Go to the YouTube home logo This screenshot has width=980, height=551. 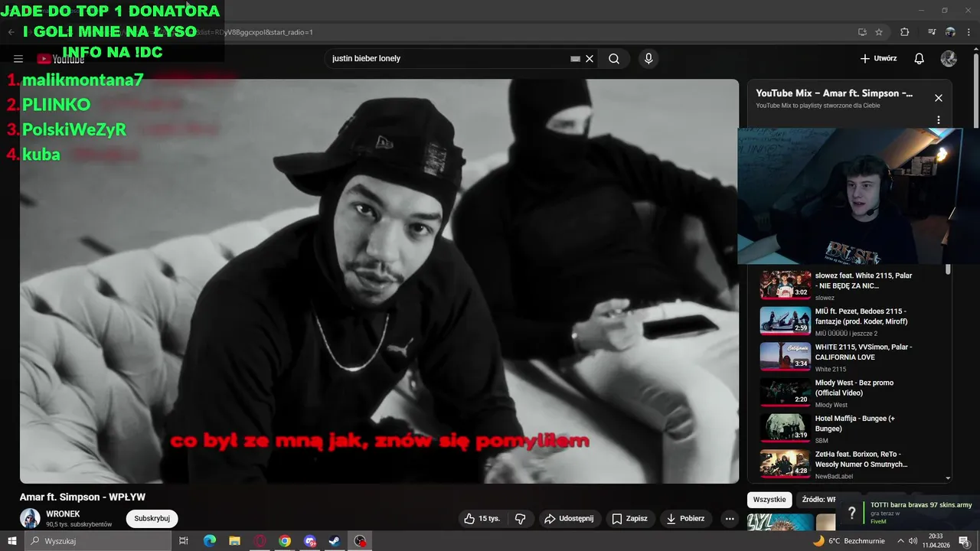click(x=61, y=59)
